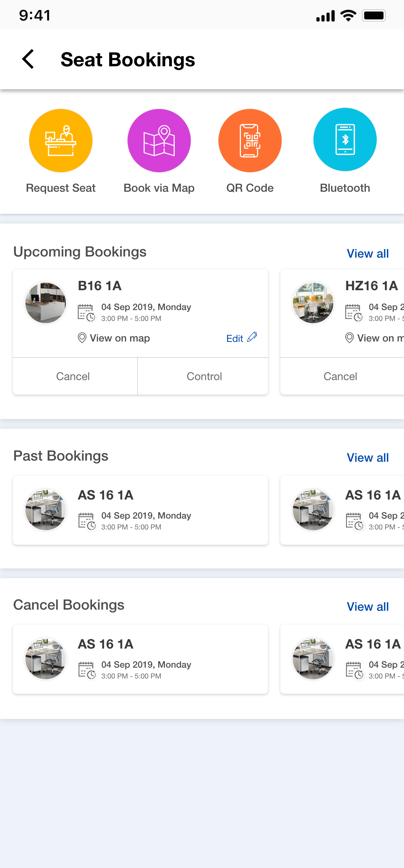Tap the Book via Map icon

tap(159, 141)
